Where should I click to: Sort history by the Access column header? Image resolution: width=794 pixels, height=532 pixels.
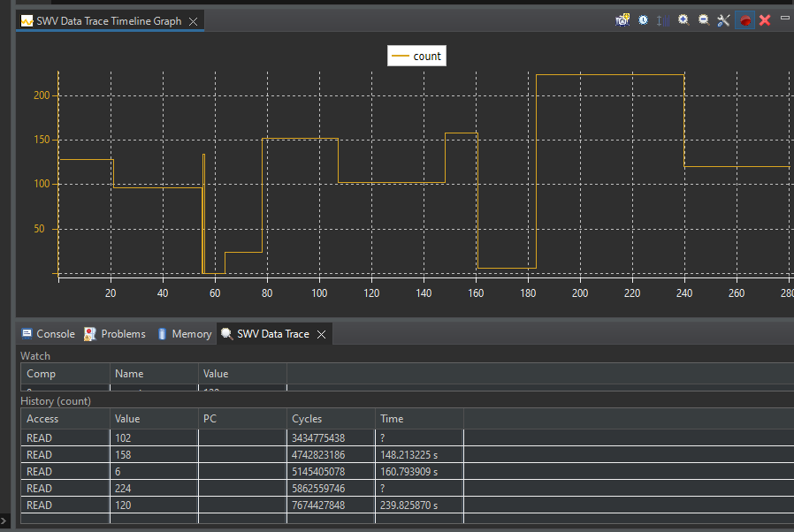click(65, 419)
